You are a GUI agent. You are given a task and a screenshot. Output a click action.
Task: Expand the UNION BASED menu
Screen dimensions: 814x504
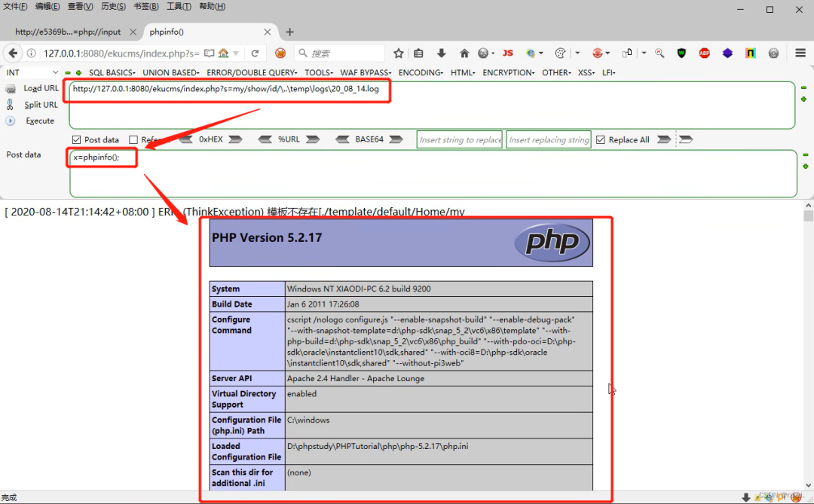coord(171,72)
